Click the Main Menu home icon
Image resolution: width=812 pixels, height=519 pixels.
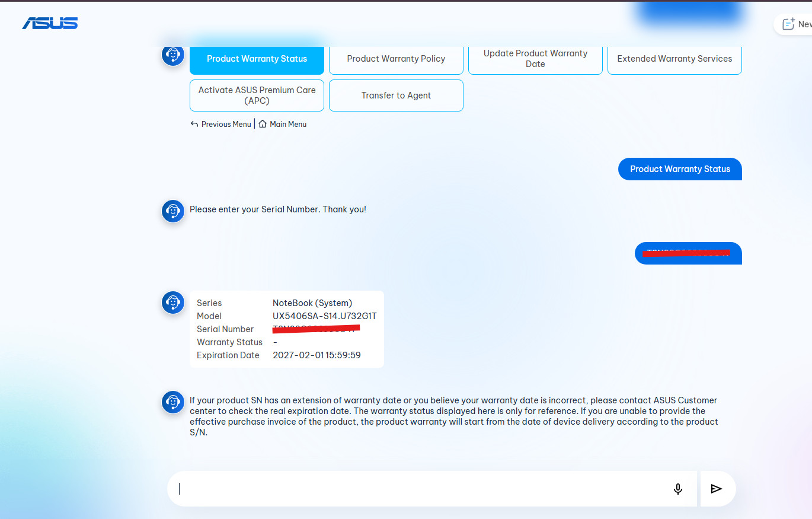pos(263,124)
